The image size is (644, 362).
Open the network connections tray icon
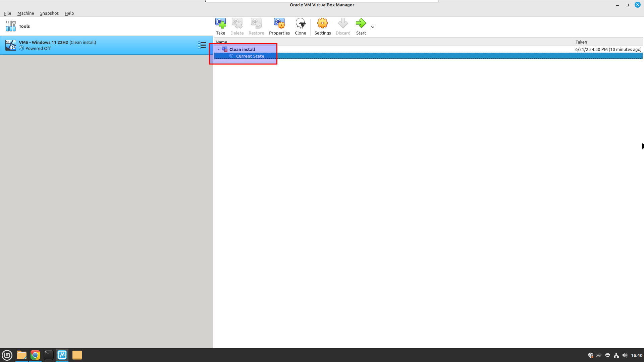point(616,355)
